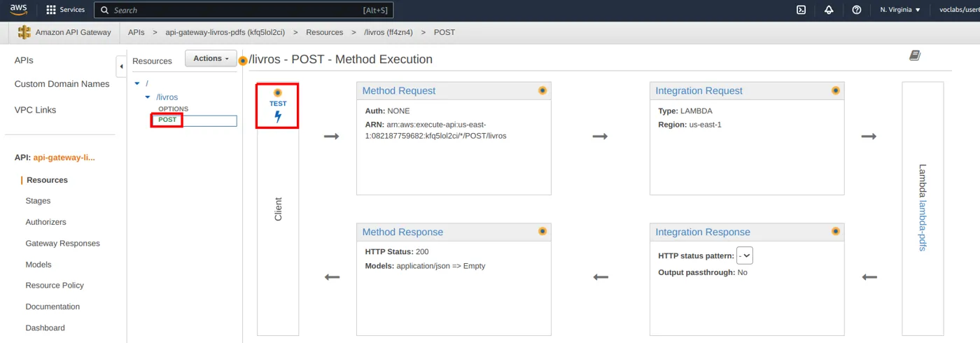
Task: Go to APIs in the left navigation
Action: pyautogui.click(x=24, y=61)
